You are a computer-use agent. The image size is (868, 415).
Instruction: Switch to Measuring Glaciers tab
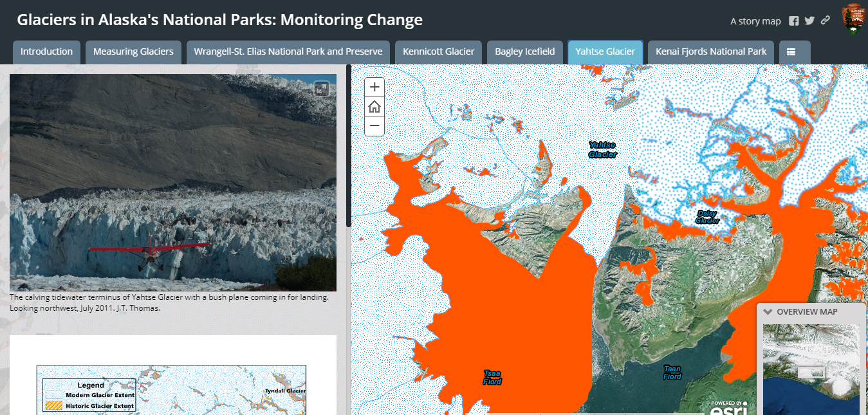tap(133, 52)
